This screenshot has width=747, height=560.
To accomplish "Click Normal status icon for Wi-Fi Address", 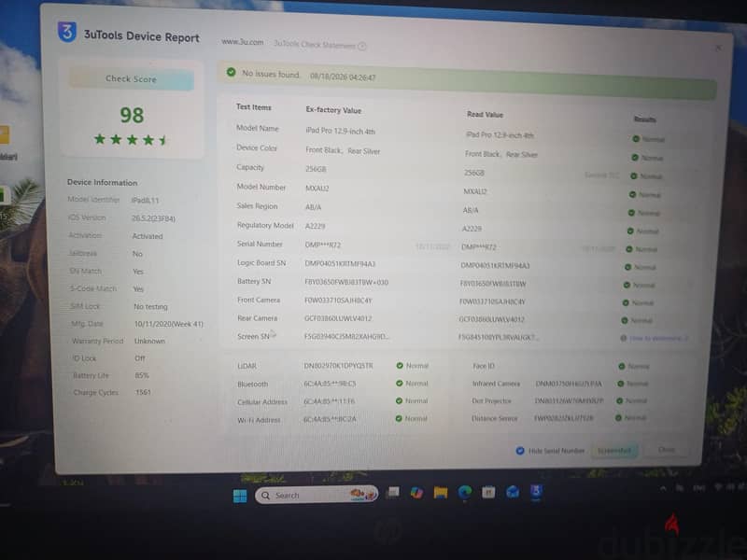I will click(x=399, y=418).
